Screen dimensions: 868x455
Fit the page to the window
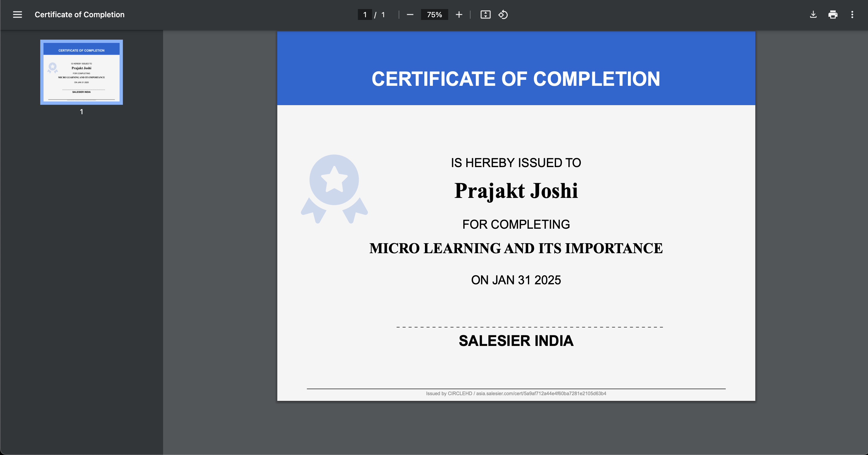[x=485, y=15]
